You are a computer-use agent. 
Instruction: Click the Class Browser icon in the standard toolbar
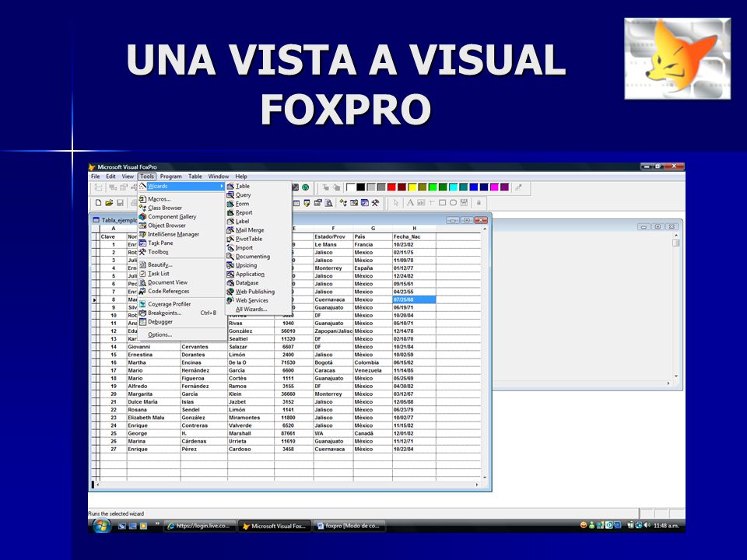tap(343, 203)
